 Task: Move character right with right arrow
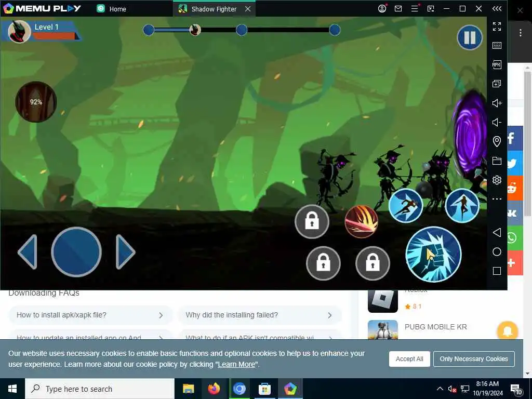coord(126,252)
